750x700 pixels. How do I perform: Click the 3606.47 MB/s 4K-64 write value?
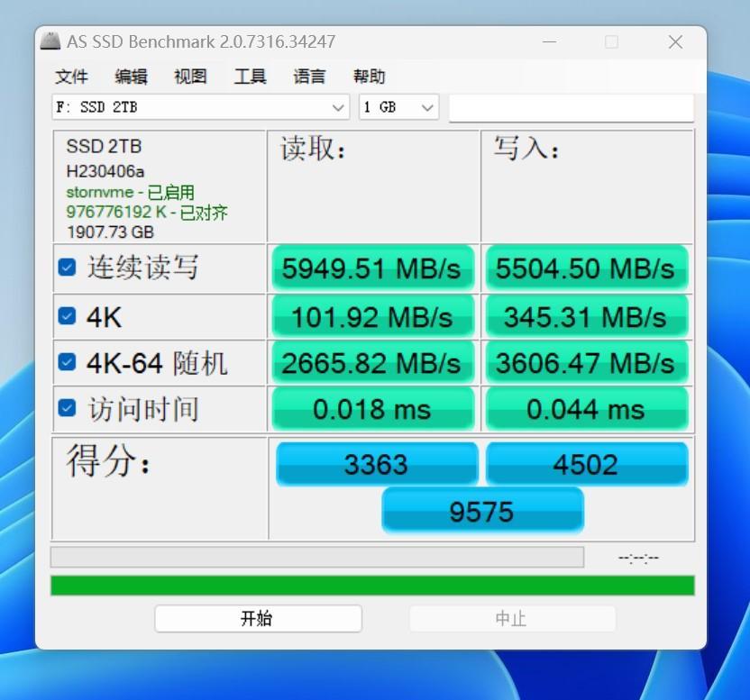[587, 363]
